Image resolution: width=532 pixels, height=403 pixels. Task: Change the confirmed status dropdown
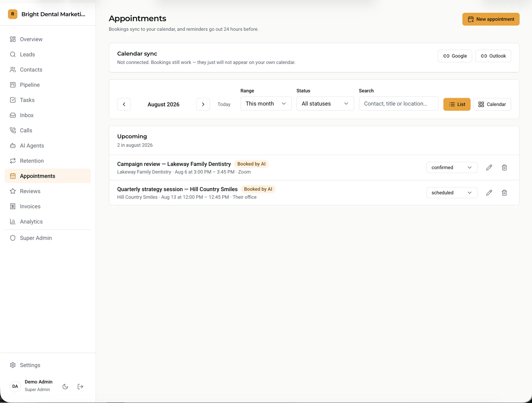coord(452,168)
